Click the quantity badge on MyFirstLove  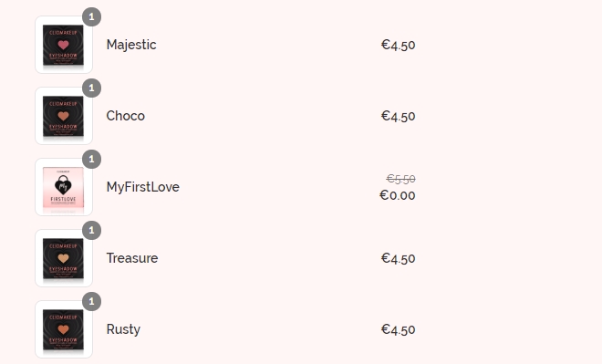[91, 159]
